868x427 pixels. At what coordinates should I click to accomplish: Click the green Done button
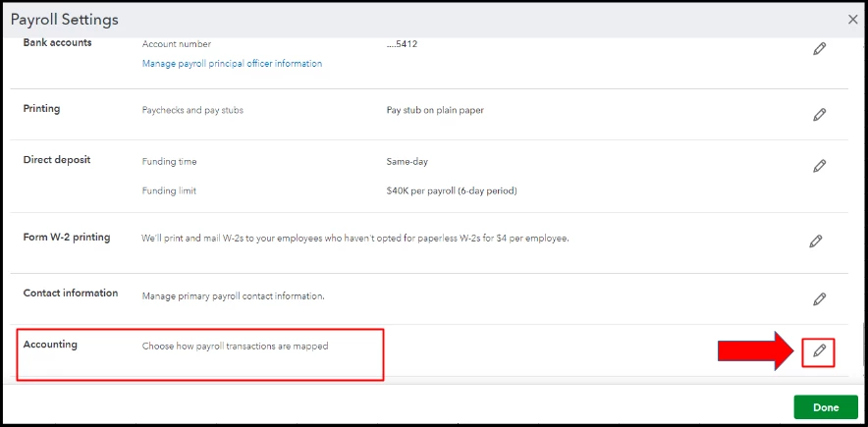point(826,407)
